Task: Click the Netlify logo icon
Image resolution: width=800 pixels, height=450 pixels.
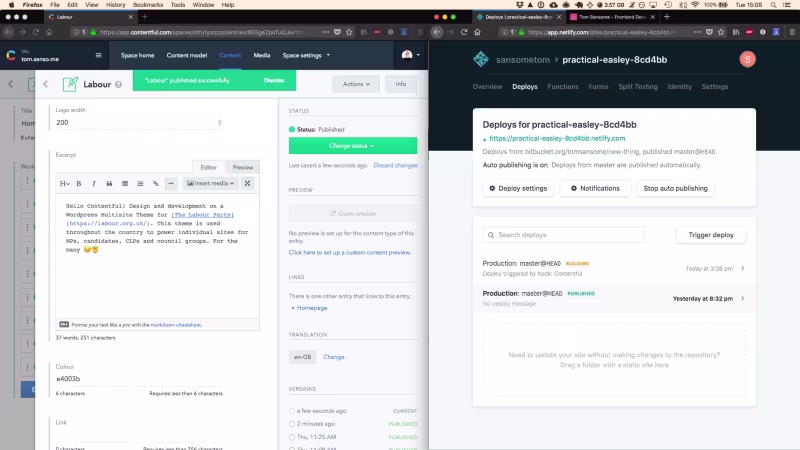Action: (481, 59)
